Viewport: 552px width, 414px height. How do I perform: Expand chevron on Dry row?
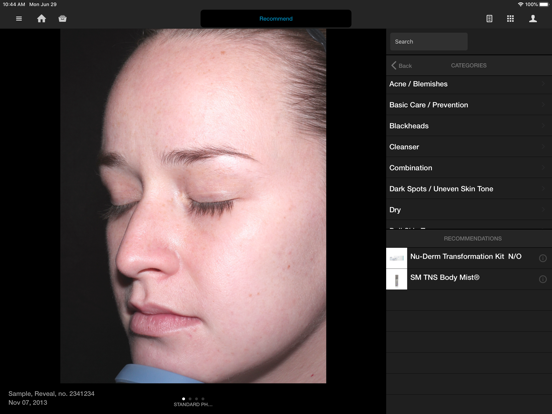[x=544, y=209]
